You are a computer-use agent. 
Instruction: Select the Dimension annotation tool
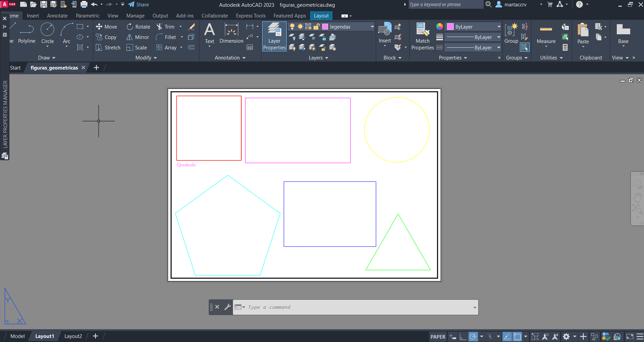pyautogui.click(x=231, y=33)
